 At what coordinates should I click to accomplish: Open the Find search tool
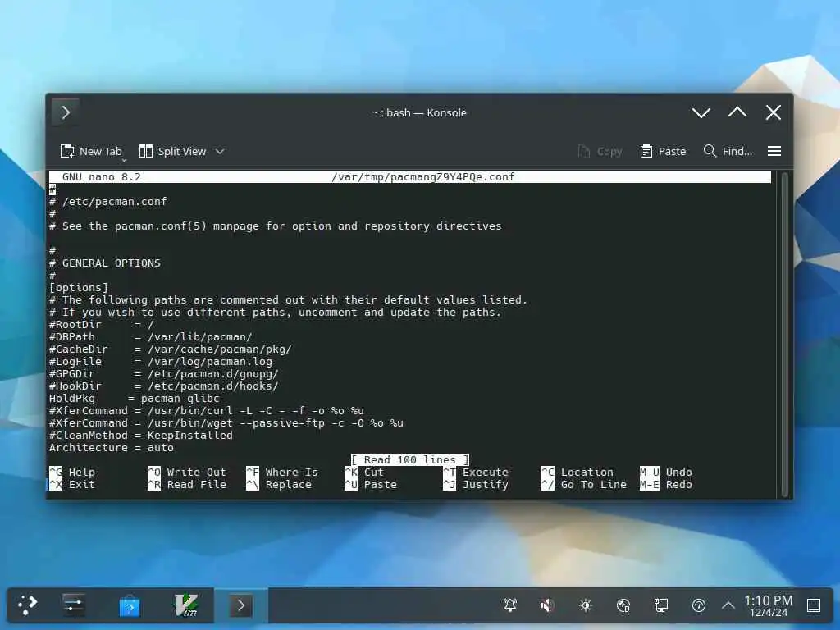(x=728, y=152)
